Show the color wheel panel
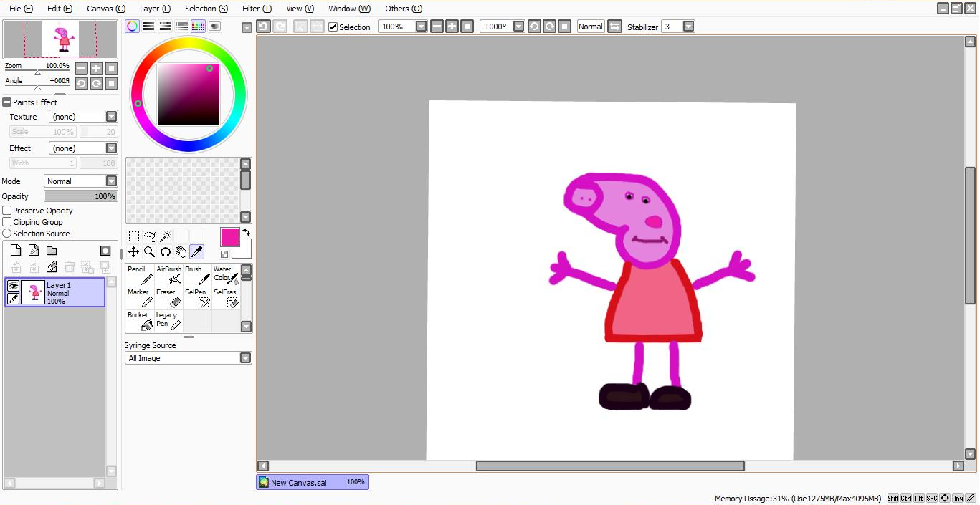Screen dimensions: 980x505 132,27
